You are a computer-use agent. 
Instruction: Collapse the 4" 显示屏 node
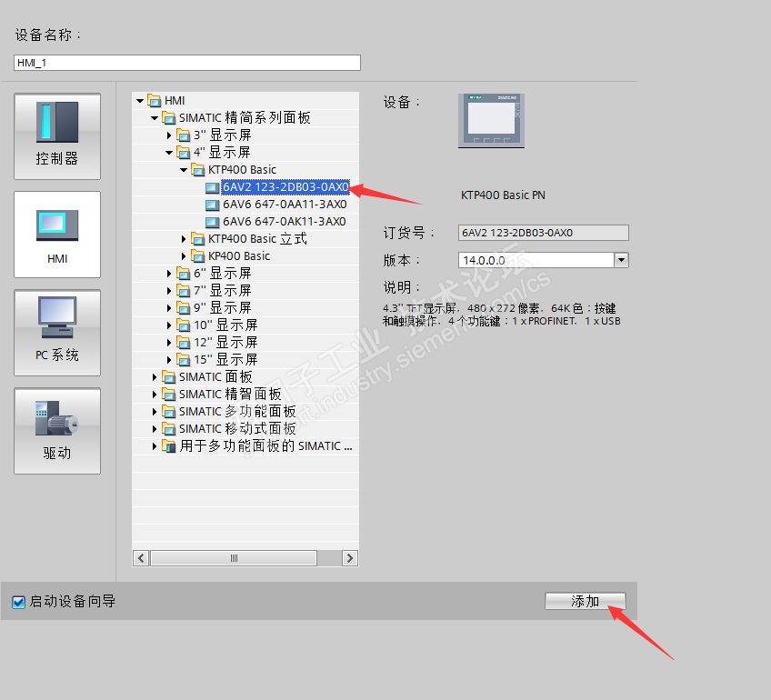(x=169, y=153)
